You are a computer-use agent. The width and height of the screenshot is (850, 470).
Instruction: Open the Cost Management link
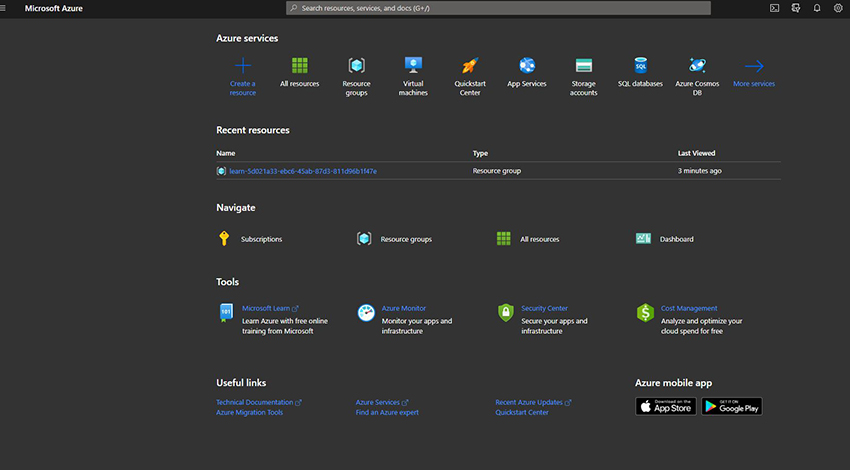(x=689, y=308)
